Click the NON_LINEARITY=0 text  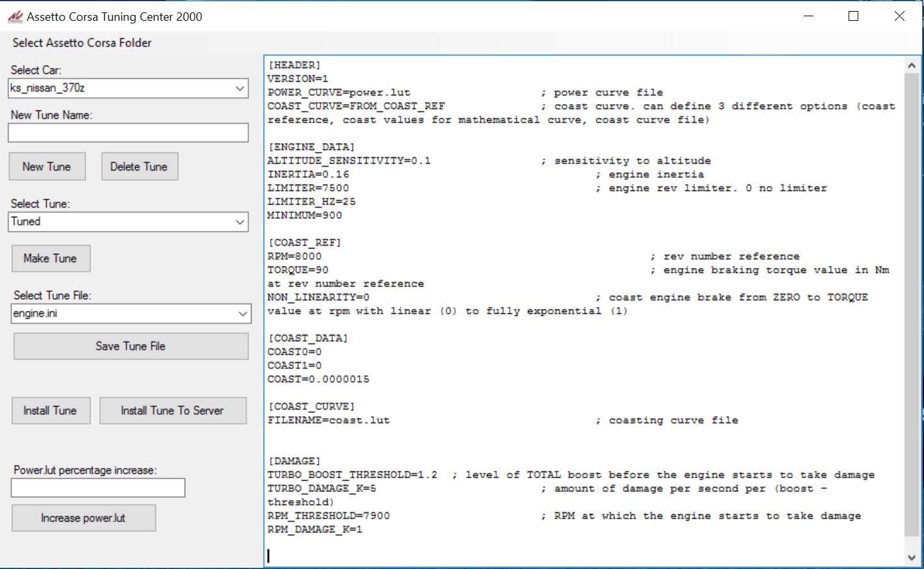point(319,297)
